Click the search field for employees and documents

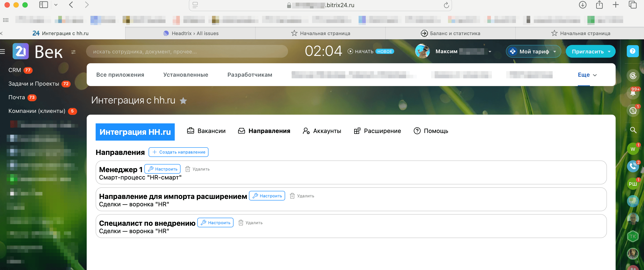click(x=187, y=51)
